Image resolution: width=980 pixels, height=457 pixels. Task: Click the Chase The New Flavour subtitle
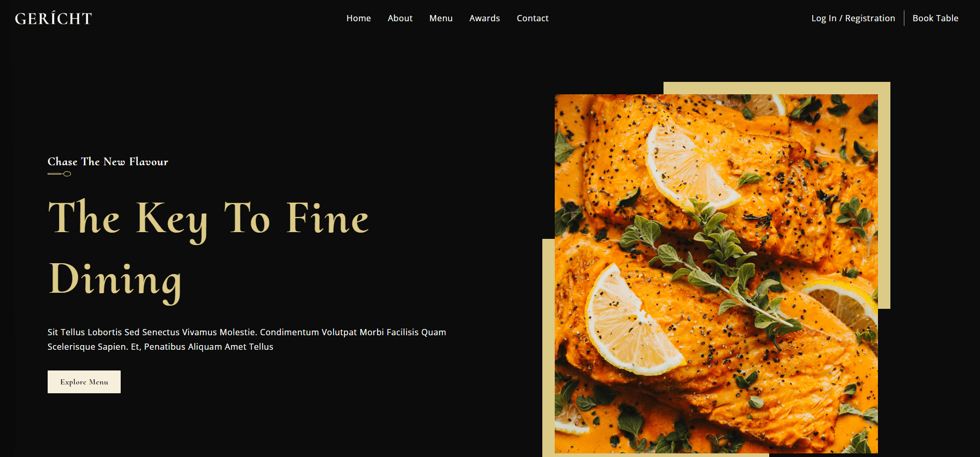click(x=108, y=162)
